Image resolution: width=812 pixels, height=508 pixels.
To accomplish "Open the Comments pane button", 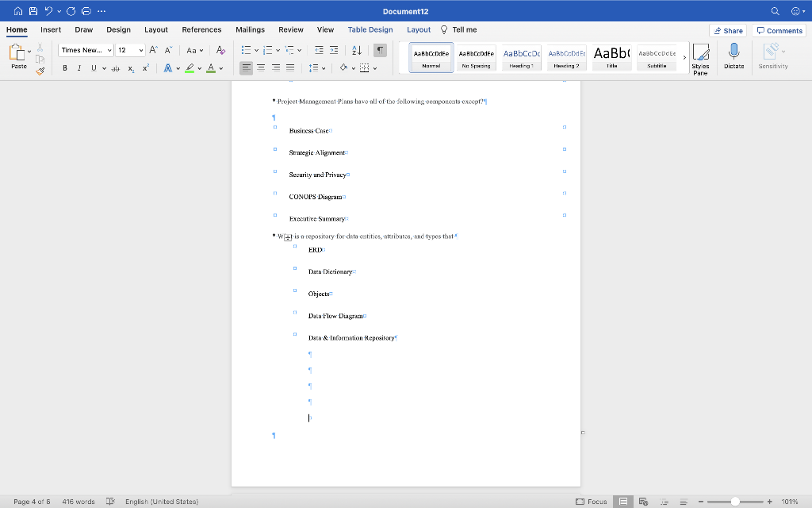I will [x=779, y=30].
